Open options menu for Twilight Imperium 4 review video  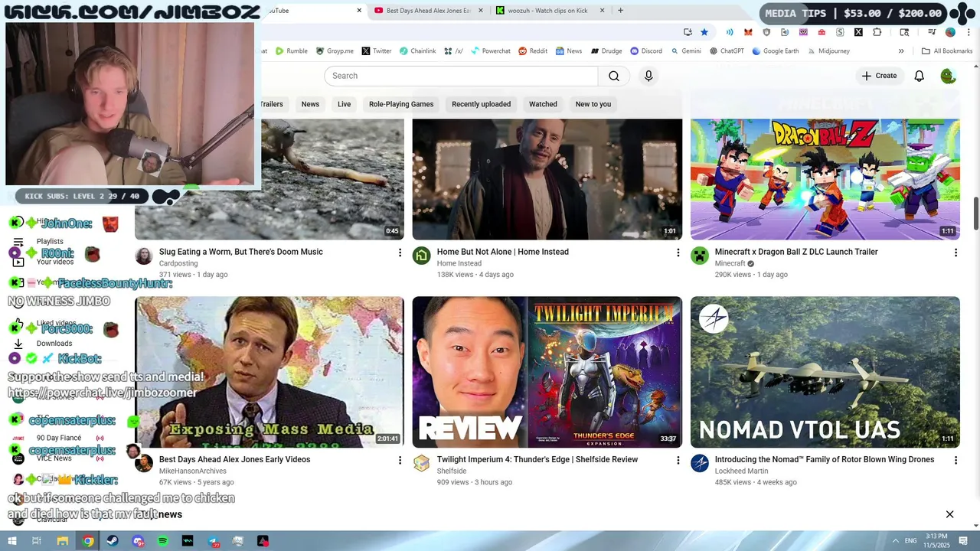point(678,460)
